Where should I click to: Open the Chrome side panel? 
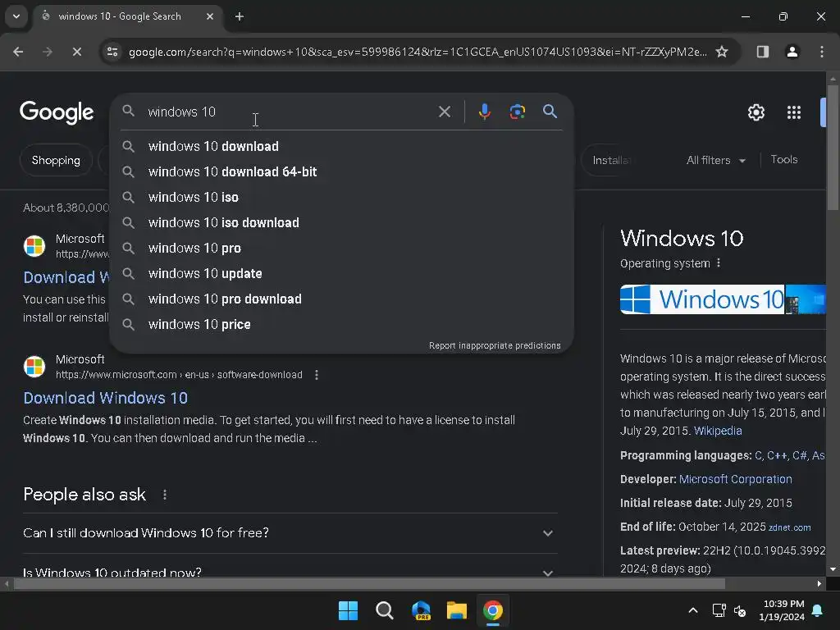coord(763,52)
